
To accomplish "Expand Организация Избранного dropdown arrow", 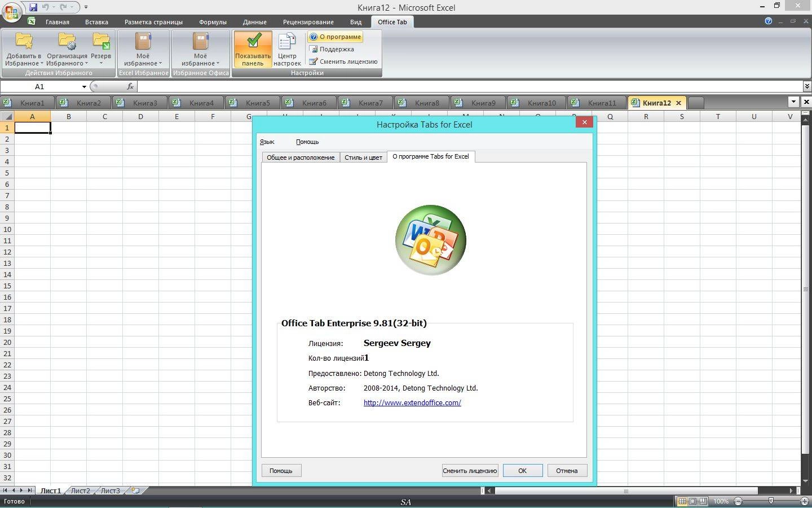I will coord(86,63).
